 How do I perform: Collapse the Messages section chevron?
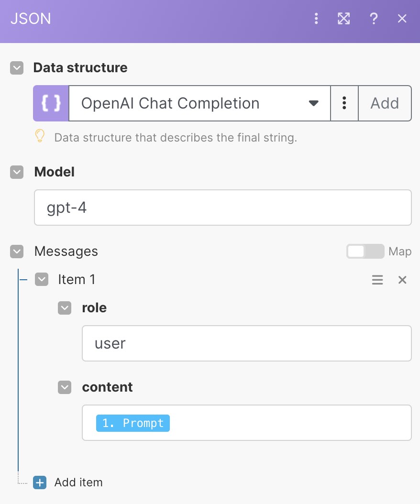(x=17, y=252)
